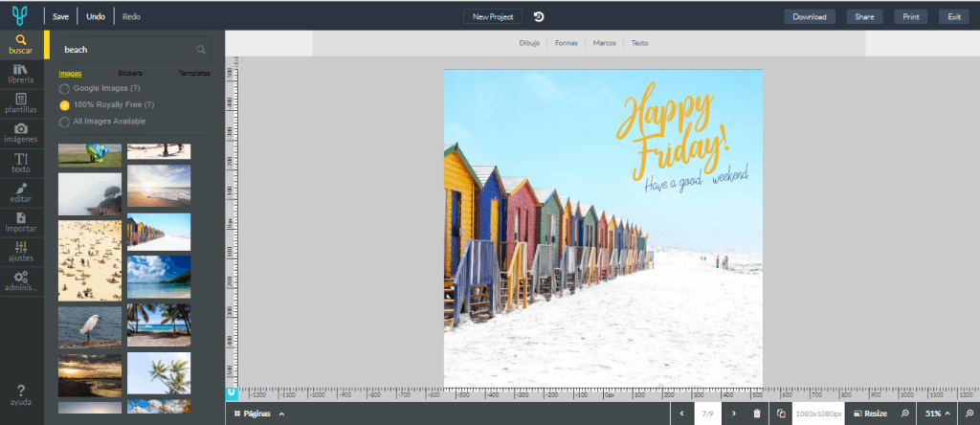Choose All Images Available option
Viewport: 980px width, 425px height.
coord(64,122)
